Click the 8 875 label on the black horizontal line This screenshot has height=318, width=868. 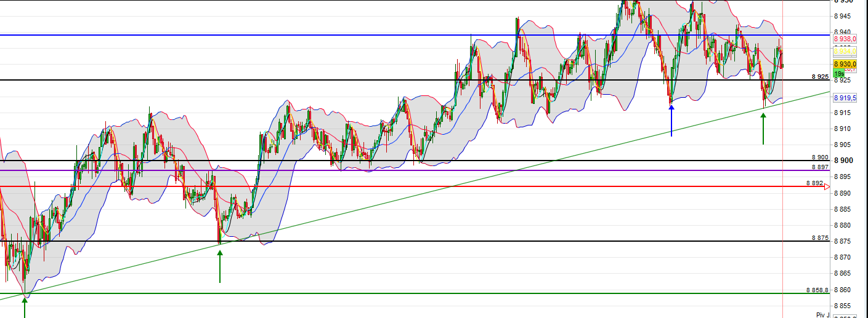point(820,237)
